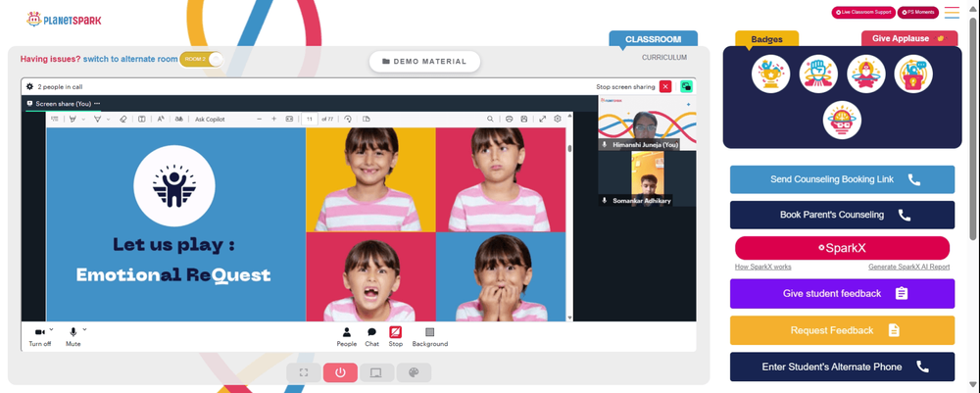
Task: Select the Classroom tab
Action: [x=653, y=39]
